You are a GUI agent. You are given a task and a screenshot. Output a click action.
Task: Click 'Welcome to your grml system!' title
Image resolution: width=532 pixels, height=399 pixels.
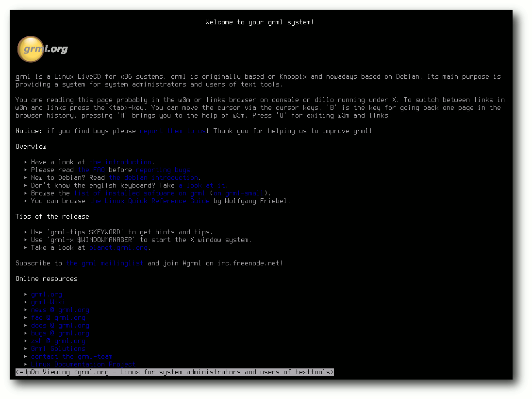coord(260,22)
